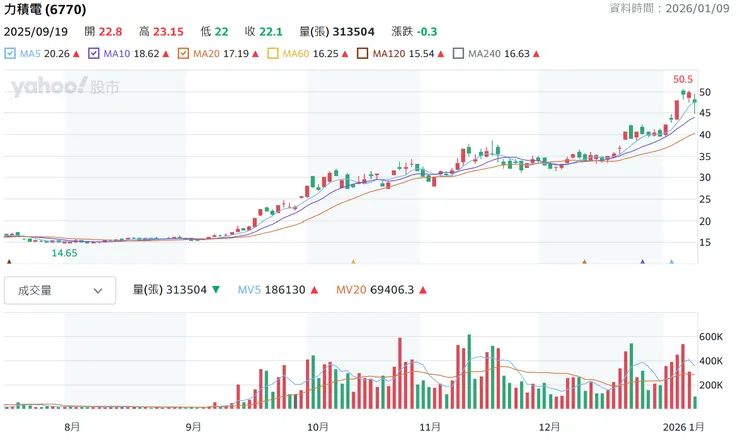Click the date text 2025/09/19
740x442 pixels.
(x=36, y=32)
